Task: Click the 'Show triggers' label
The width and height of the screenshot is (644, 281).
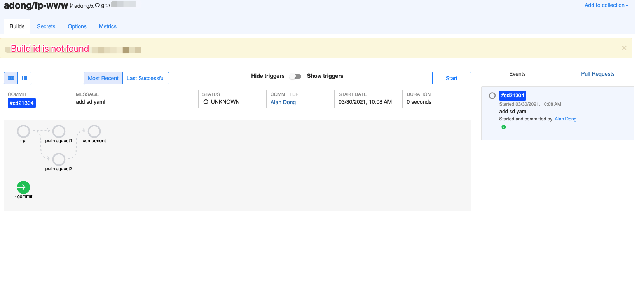Action: coord(325,76)
